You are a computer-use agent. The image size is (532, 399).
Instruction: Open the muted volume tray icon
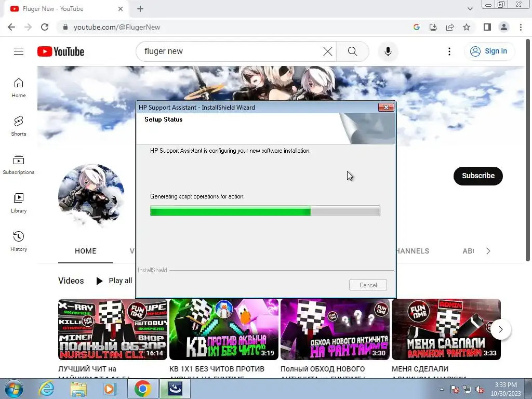[x=480, y=389]
